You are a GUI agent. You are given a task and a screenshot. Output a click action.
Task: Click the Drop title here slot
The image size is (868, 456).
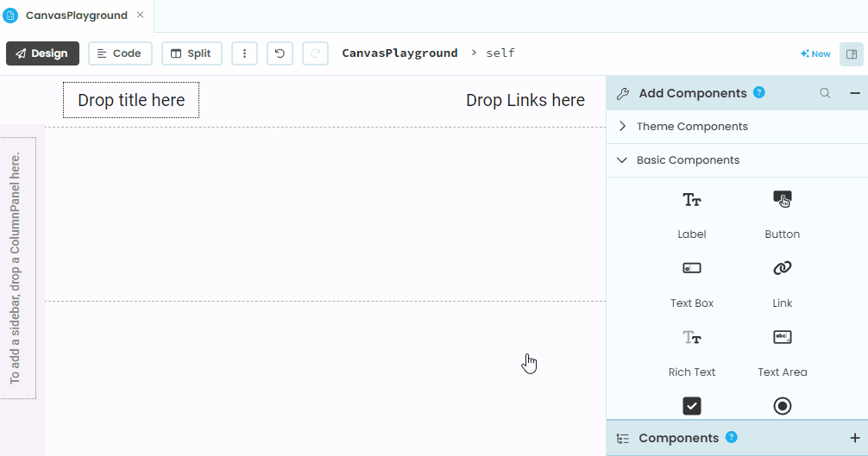(131, 100)
